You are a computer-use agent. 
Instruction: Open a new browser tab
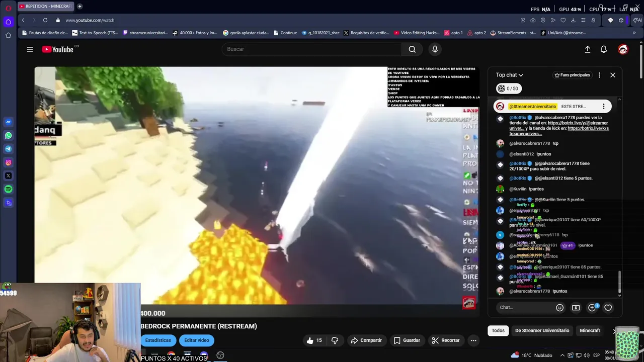pyautogui.click(x=79, y=7)
